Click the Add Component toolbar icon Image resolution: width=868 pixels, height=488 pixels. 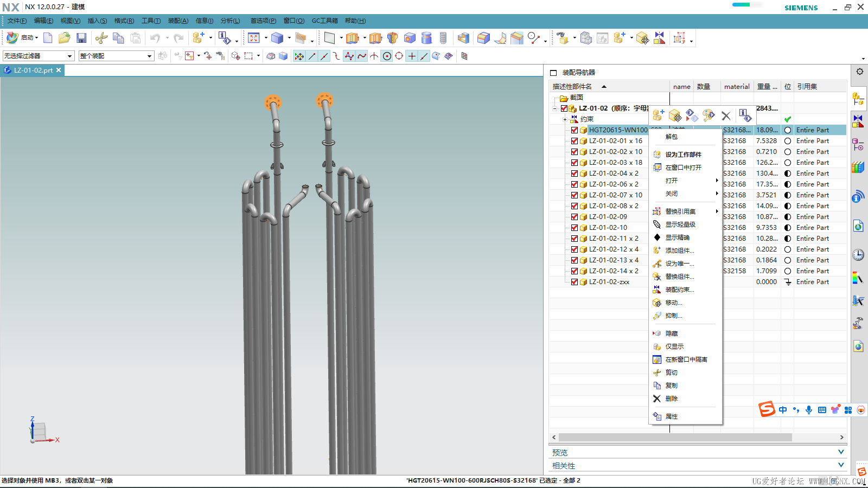[x=198, y=38]
